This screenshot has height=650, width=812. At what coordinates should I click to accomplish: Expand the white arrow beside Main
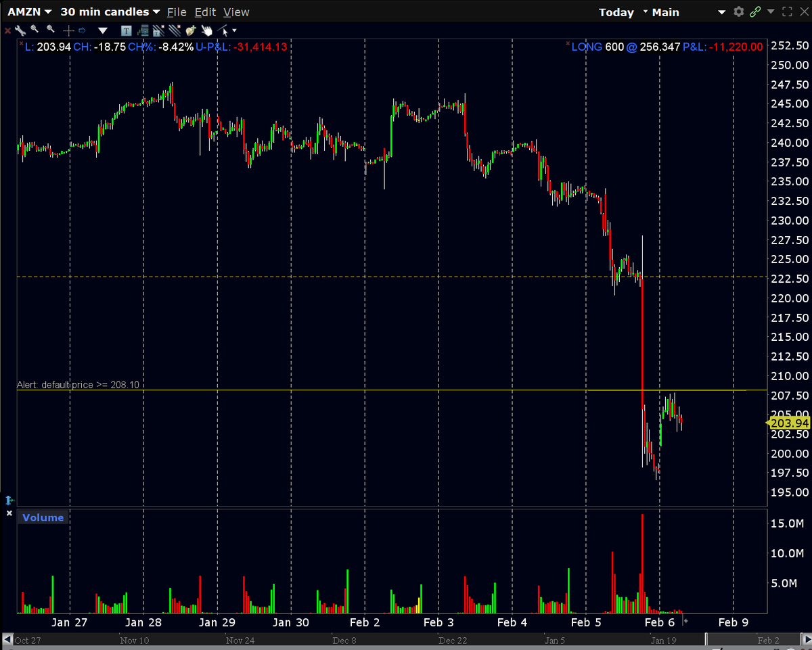[x=721, y=12]
